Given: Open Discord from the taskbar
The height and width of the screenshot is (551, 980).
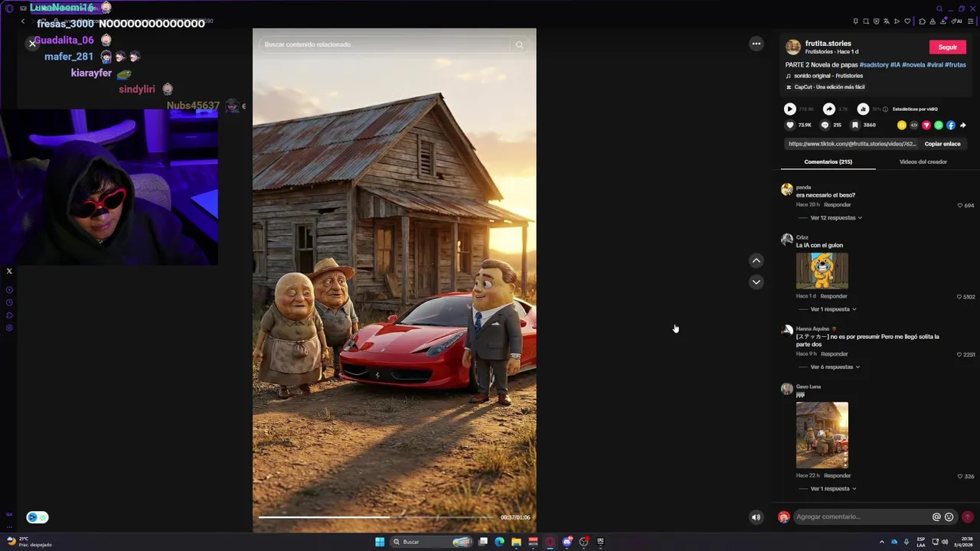Looking at the screenshot, I should point(567,542).
